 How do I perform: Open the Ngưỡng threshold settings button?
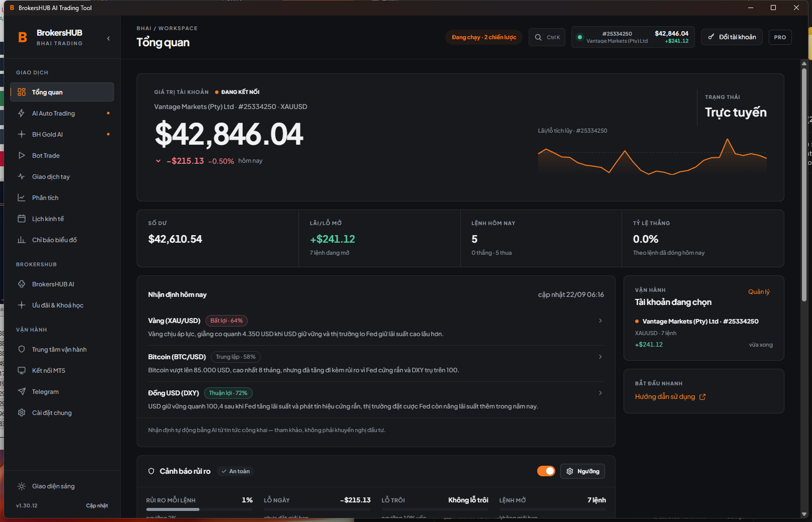(582, 471)
